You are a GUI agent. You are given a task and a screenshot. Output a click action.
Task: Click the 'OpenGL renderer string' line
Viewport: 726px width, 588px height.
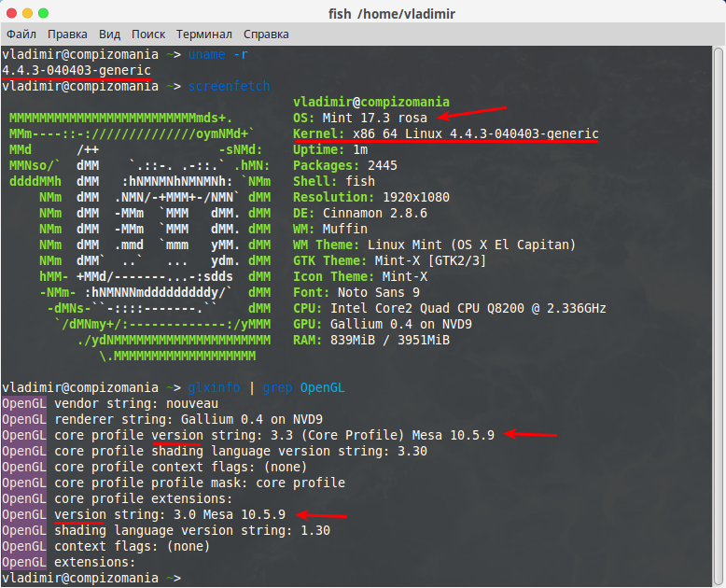tap(162, 419)
